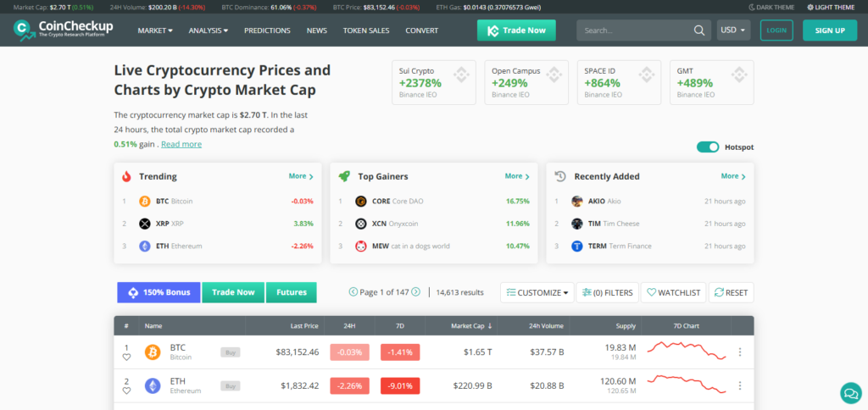Open the SPACE ID IEO card
This screenshot has width=868, height=410.
[619, 82]
